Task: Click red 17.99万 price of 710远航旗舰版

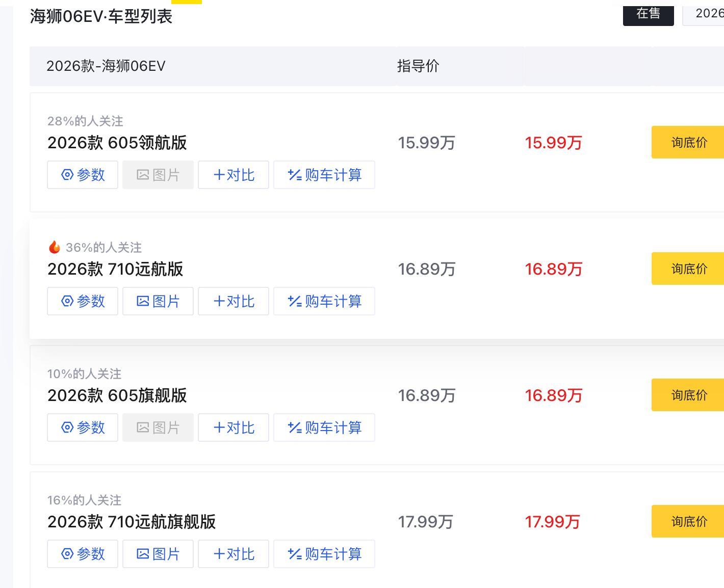Action: (x=552, y=522)
